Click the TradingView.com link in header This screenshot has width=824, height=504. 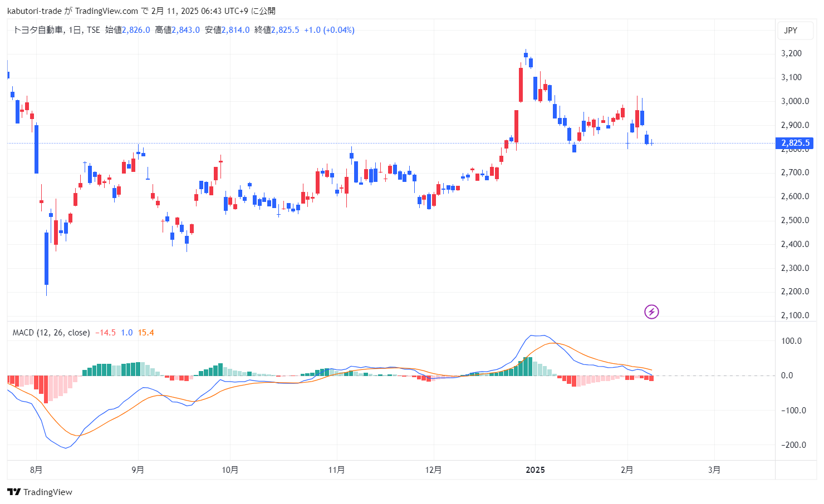pos(106,11)
